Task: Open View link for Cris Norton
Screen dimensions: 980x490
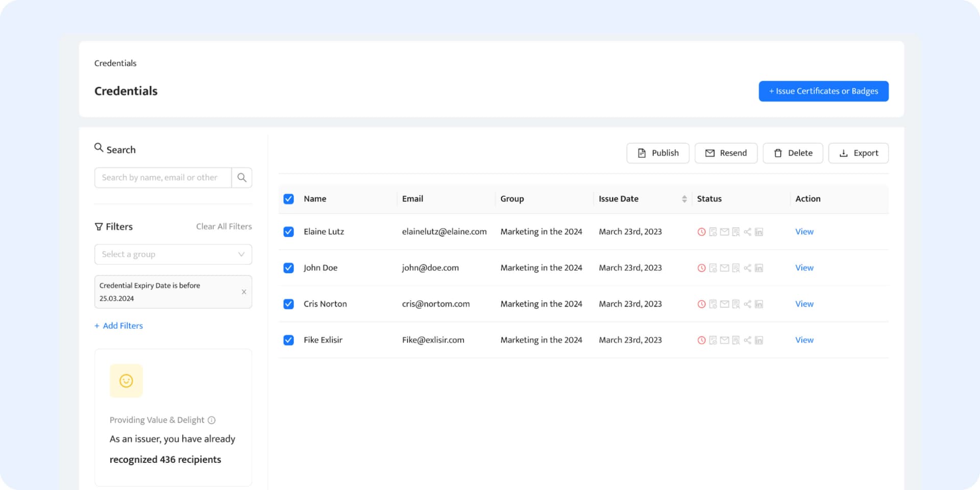Action: point(804,304)
